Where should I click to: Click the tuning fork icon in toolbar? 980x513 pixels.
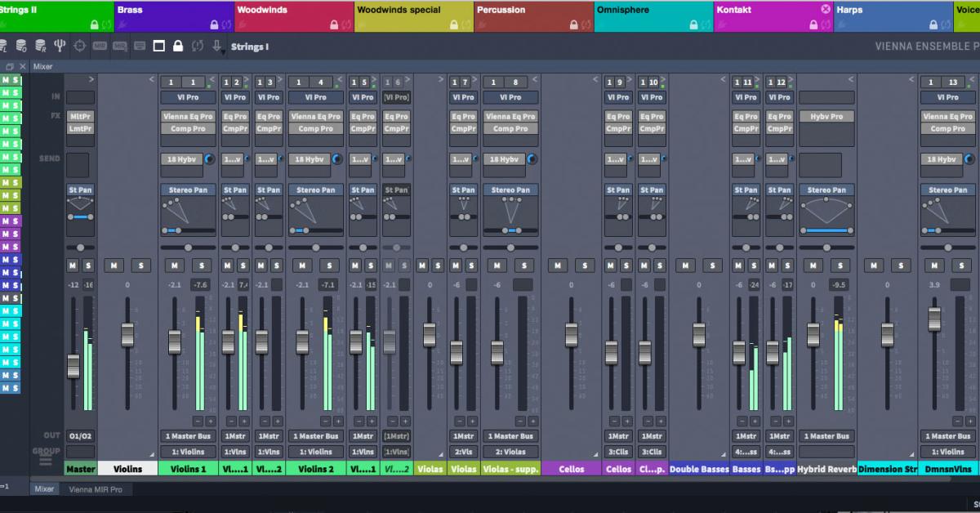coord(60,46)
